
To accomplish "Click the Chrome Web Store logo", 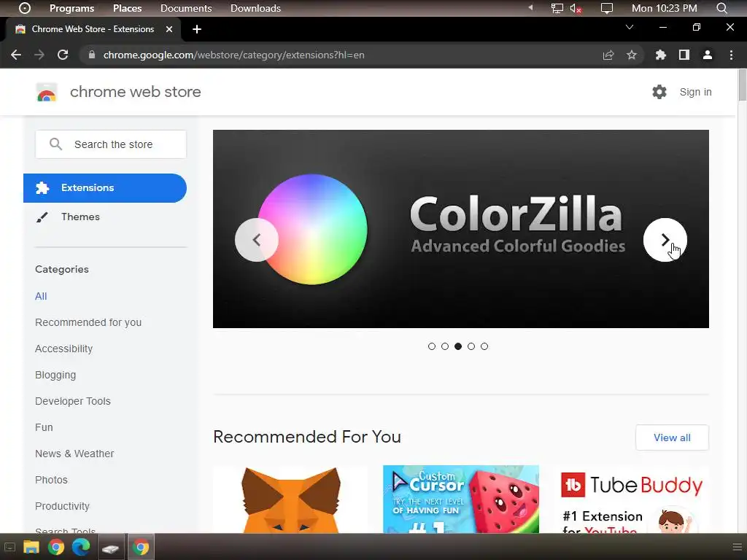I will tap(47, 93).
